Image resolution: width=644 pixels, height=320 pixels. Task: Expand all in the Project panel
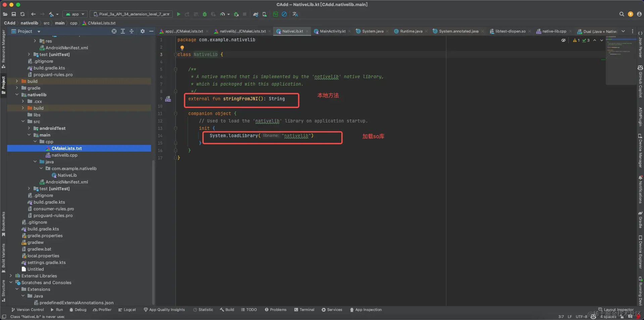coord(123,31)
